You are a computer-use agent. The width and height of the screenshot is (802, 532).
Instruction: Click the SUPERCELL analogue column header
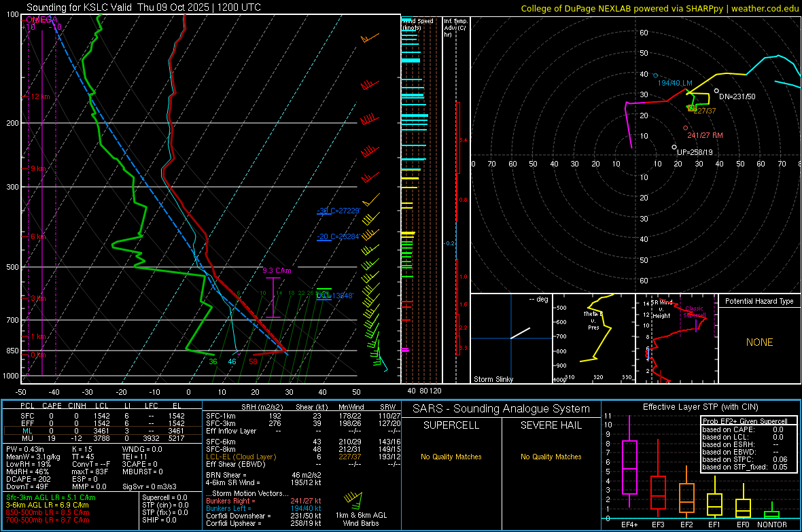tap(451, 425)
